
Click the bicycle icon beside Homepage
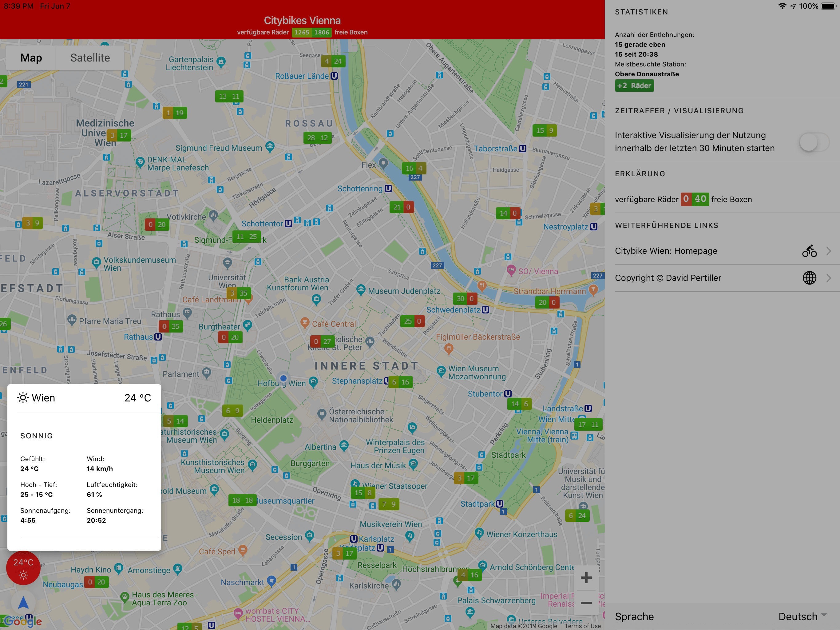pyautogui.click(x=809, y=251)
